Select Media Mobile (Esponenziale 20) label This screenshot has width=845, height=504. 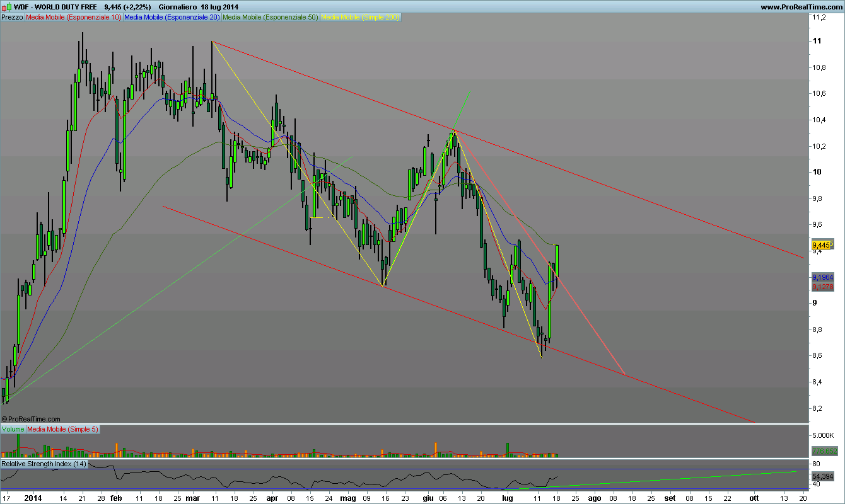pos(172,18)
